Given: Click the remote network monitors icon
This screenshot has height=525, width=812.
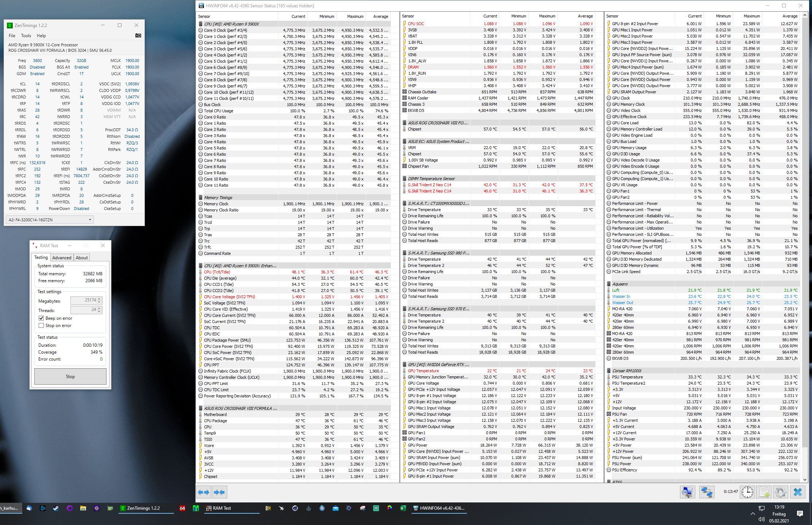Looking at the screenshot, I should tap(706, 492).
